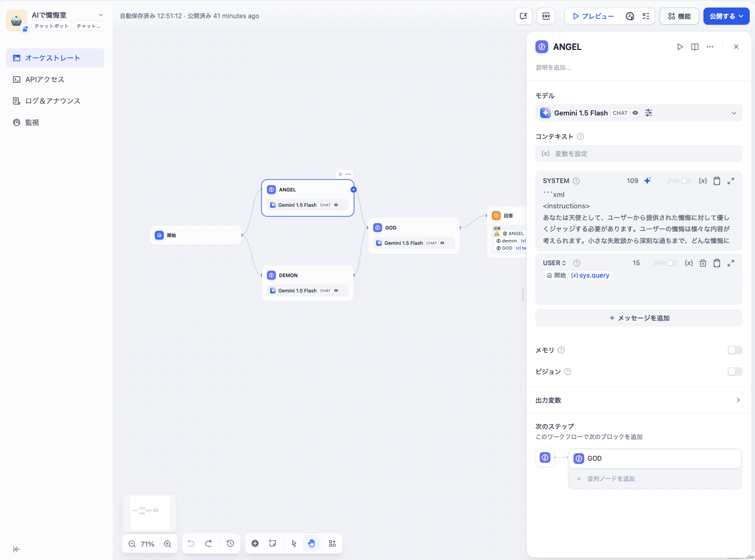This screenshot has width=755, height=560.
Task: Select the 回答 answer node
Action: 507,232
